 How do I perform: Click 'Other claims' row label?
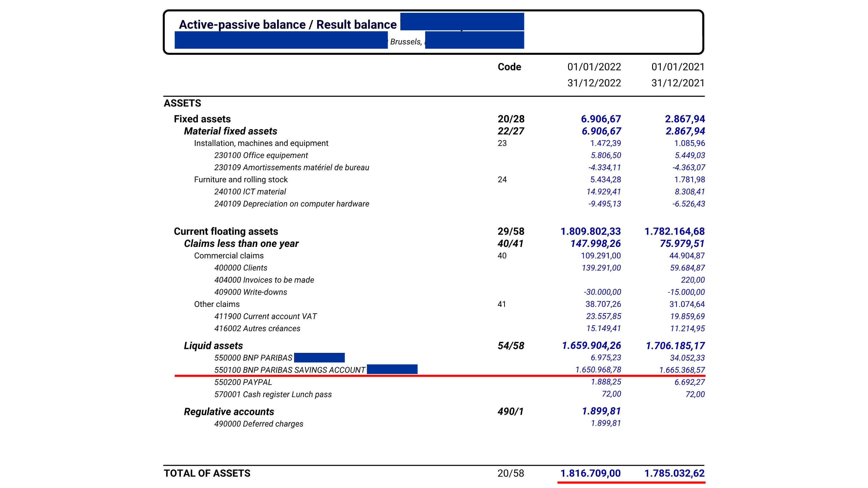tap(217, 304)
